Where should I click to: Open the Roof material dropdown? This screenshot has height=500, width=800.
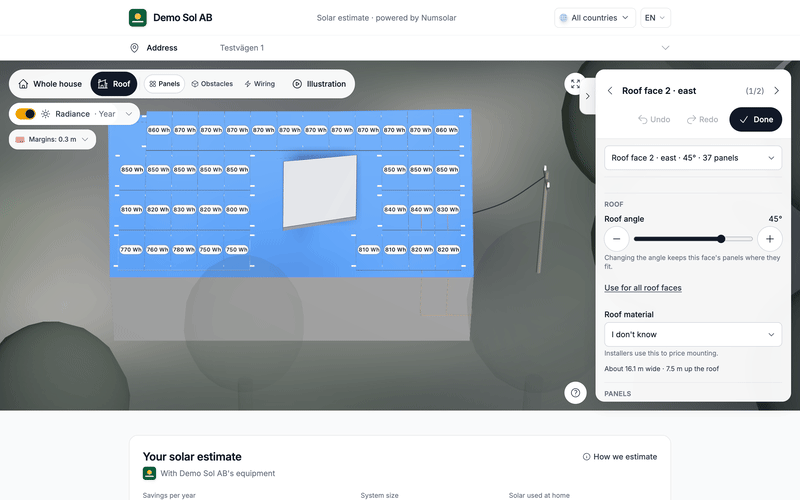(x=692, y=335)
